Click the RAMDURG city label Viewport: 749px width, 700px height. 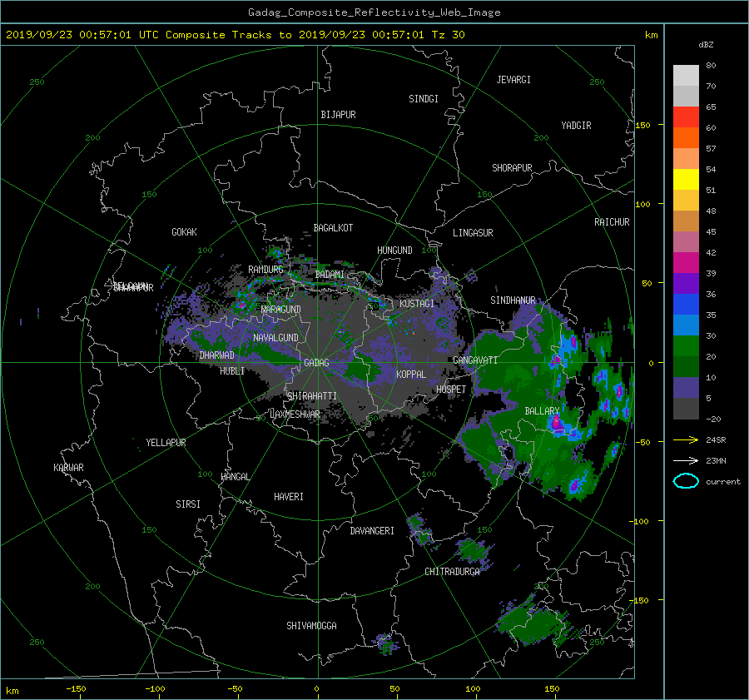click(x=265, y=270)
